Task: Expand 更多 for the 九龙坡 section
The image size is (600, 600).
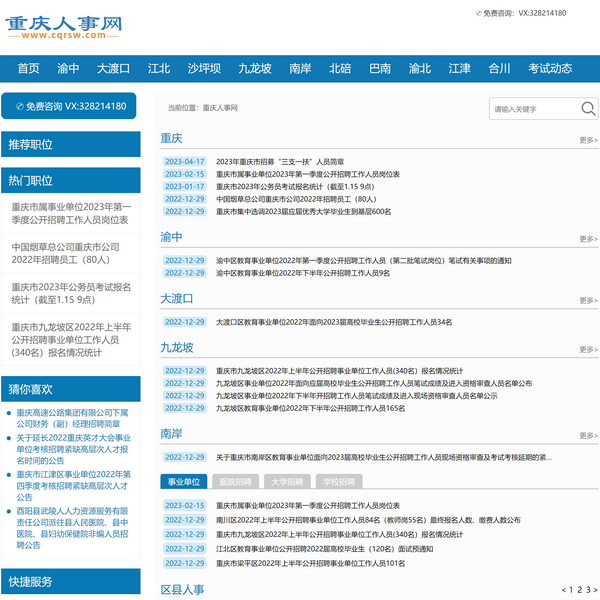Action: point(588,350)
